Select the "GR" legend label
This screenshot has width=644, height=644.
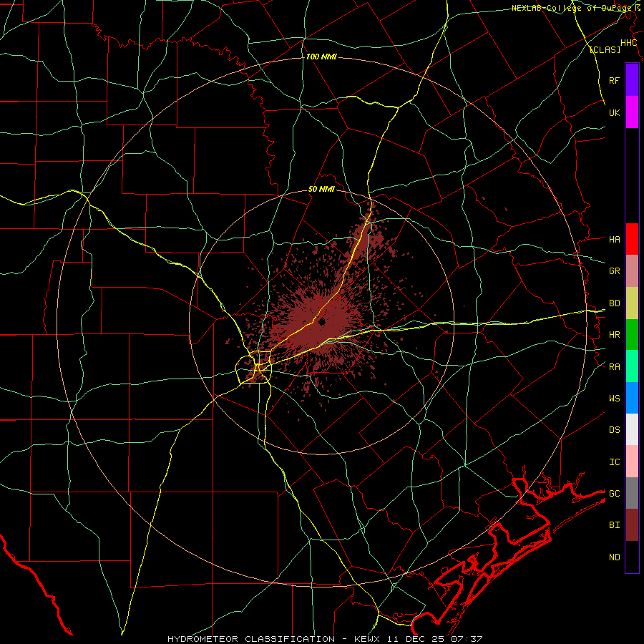(x=614, y=271)
